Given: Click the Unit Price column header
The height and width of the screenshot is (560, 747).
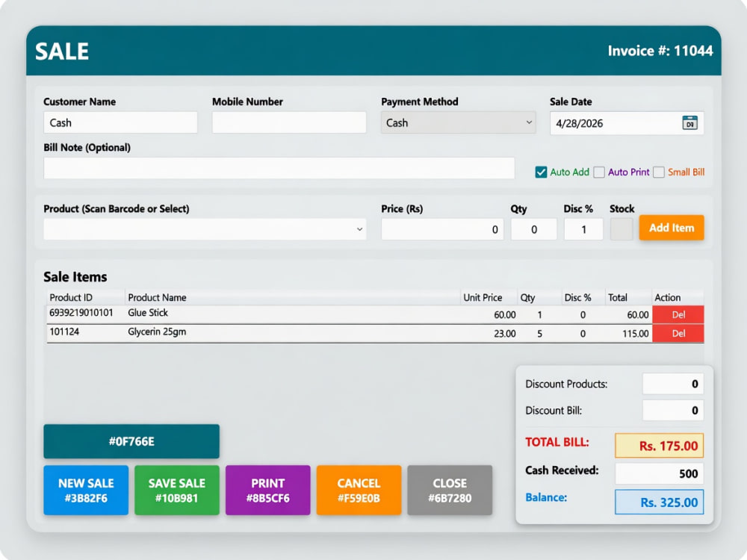Looking at the screenshot, I should [489, 298].
